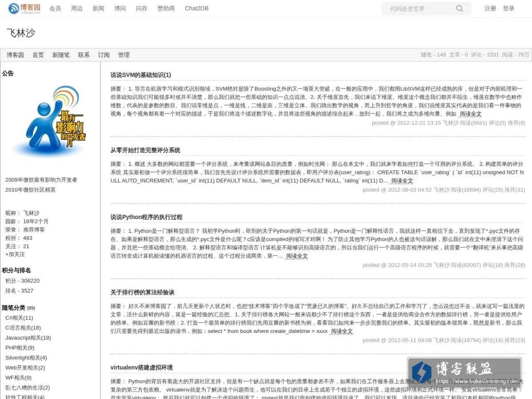Open 管理 in blog navigation
This screenshot has height=399, width=532.
tap(124, 55)
